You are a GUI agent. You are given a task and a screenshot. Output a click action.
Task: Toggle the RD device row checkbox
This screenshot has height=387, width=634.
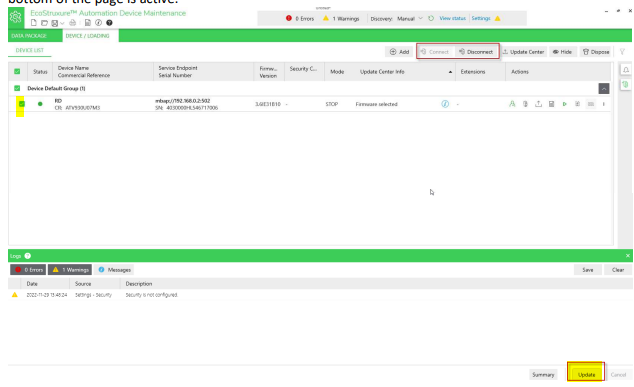click(x=22, y=104)
